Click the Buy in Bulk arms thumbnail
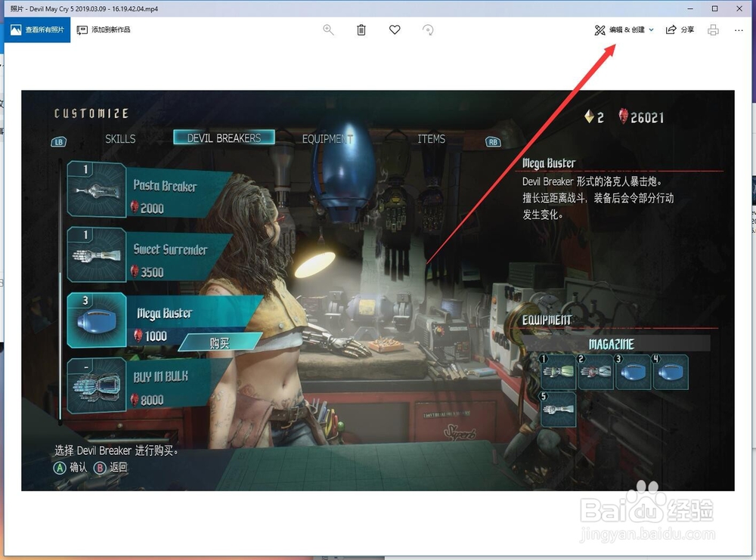This screenshot has width=756, height=560. pos(97,386)
